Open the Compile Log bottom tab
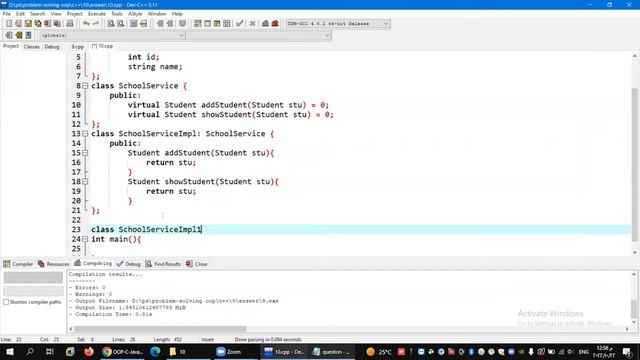640x360 pixels. [x=93, y=263]
